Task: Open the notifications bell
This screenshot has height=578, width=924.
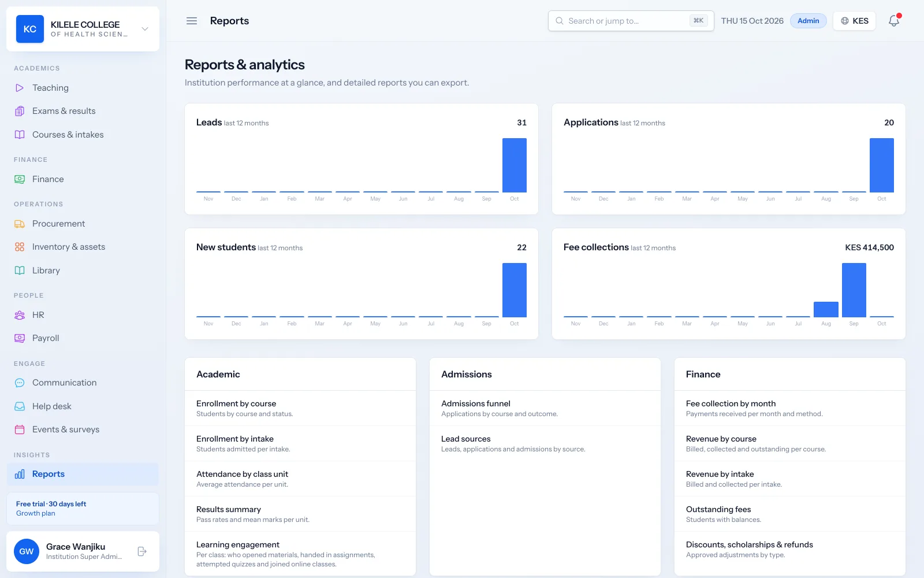Action: tap(894, 21)
